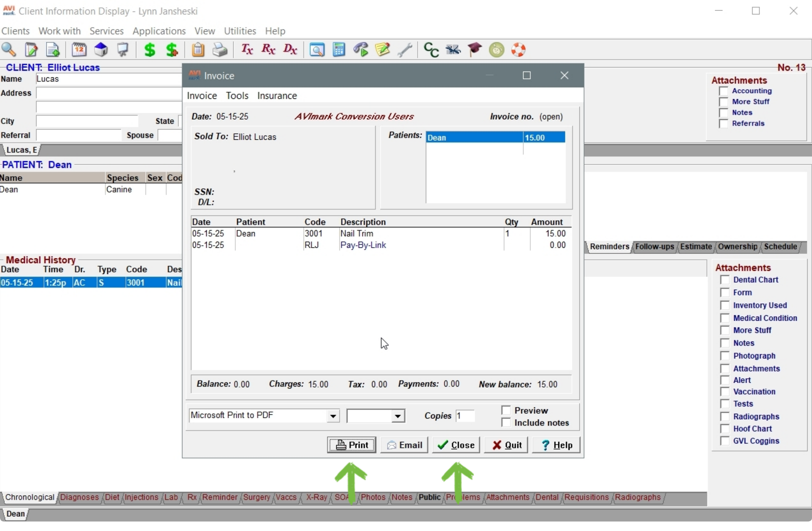Click the City input field

87,121
